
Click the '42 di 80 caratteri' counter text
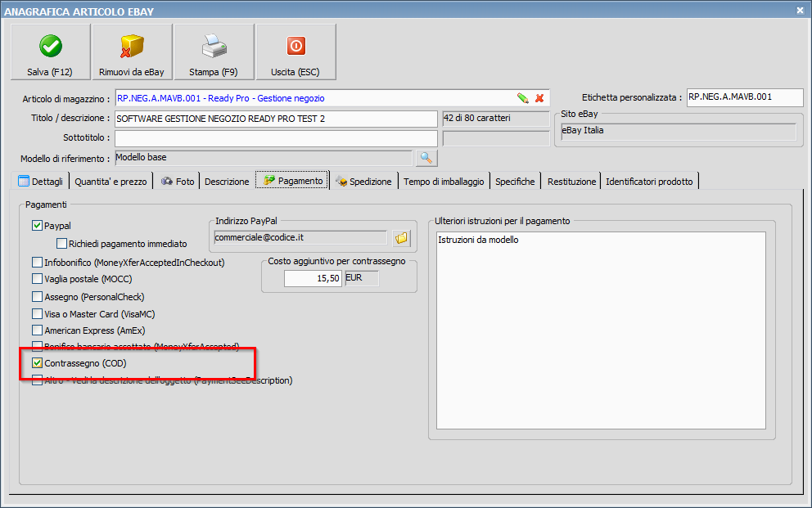coord(477,118)
